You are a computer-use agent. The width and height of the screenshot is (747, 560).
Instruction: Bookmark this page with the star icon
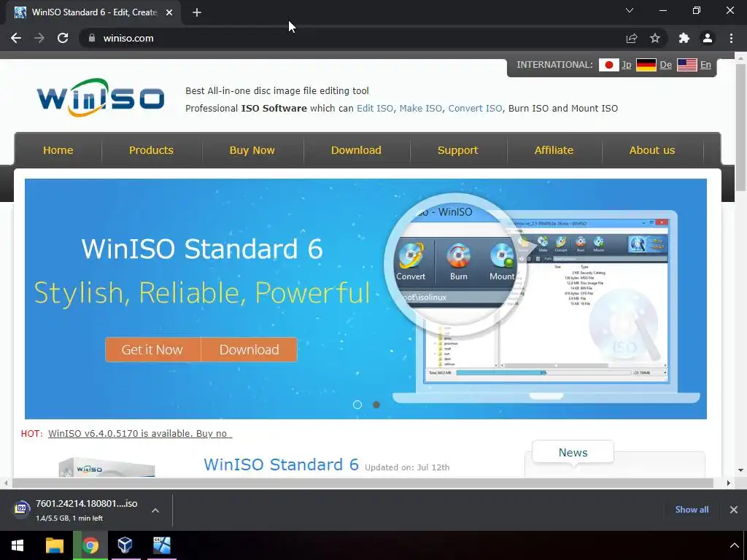coord(655,38)
